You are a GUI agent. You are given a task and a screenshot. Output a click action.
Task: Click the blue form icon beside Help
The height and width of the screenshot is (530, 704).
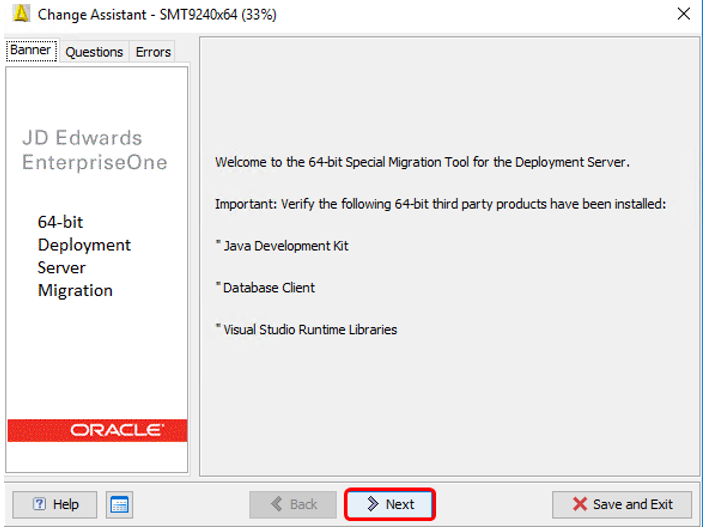click(x=119, y=504)
